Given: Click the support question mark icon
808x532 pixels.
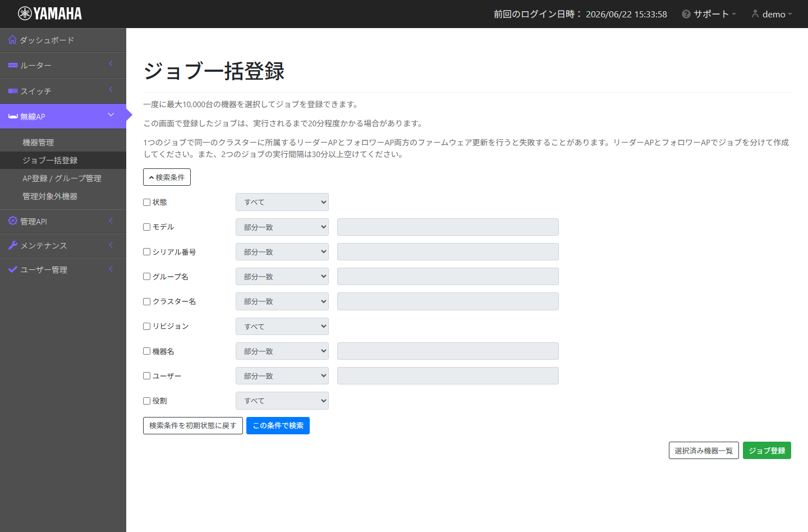Looking at the screenshot, I should (x=686, y=14).
